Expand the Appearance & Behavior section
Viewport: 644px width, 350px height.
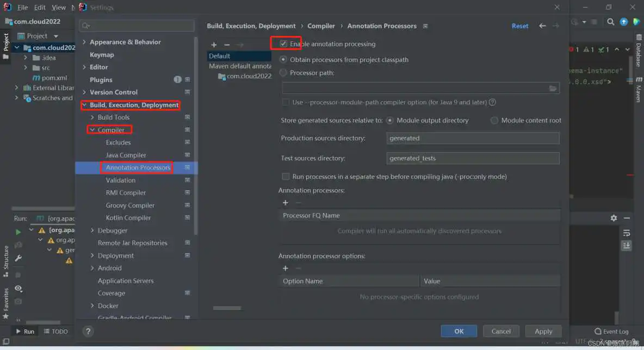click(84, 42)
